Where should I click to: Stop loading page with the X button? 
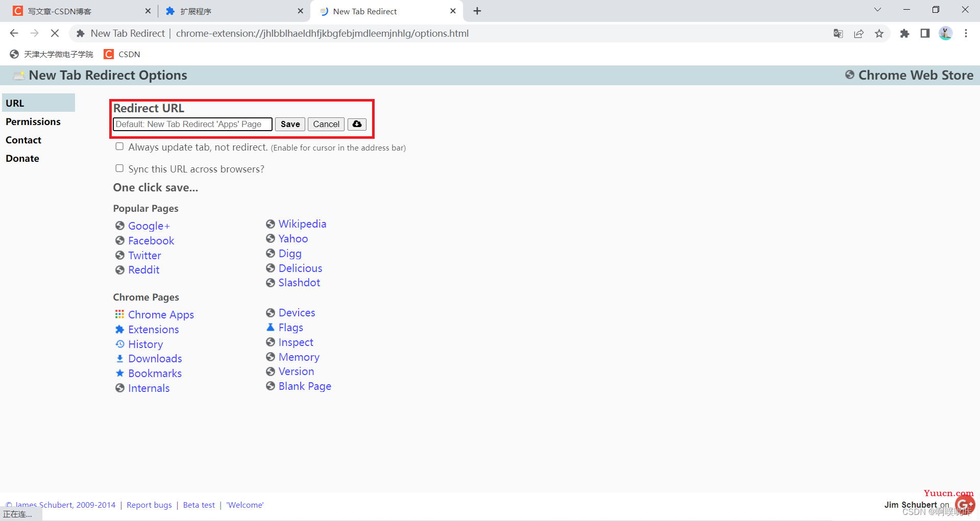pos(55,33)
